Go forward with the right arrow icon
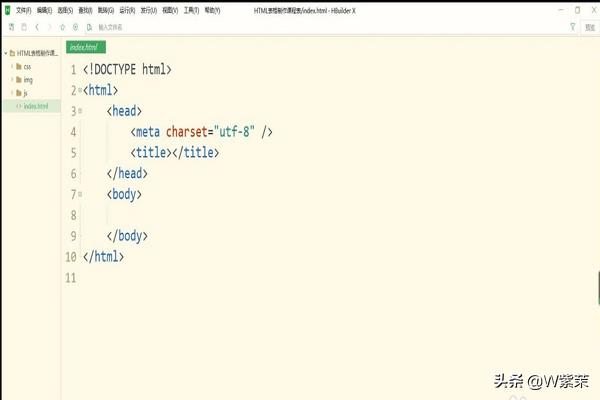 tap(50, 27)
